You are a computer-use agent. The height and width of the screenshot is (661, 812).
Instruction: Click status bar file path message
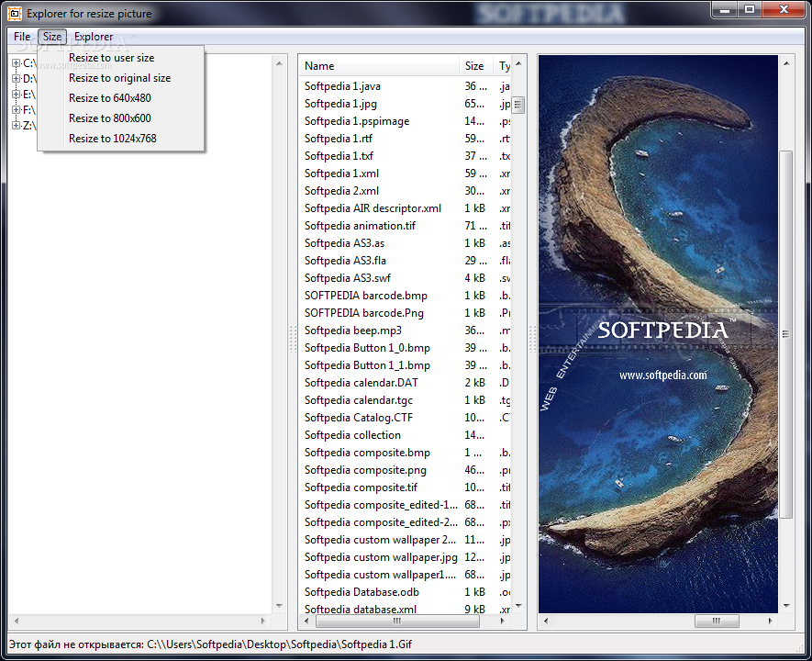coord(210,644)
